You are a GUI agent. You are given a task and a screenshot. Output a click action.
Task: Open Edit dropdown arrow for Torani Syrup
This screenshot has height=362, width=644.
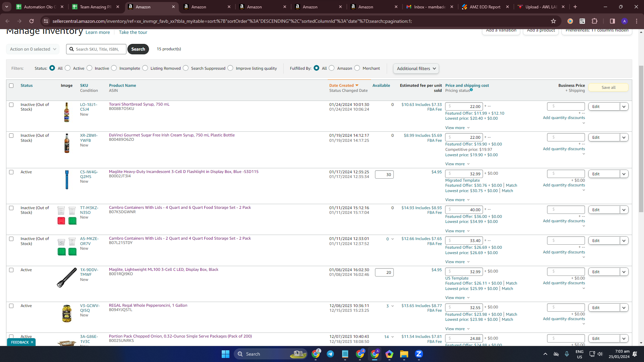624,107
